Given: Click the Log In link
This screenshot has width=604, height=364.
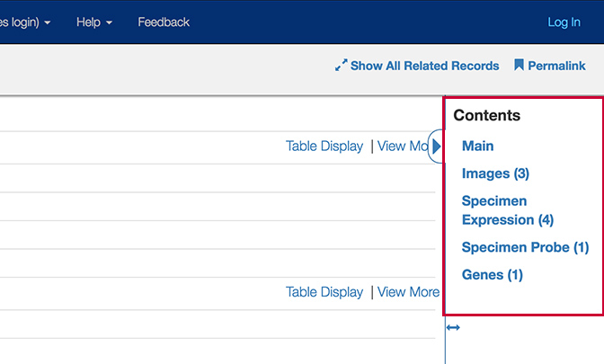Looking at the screenshot, I should (x=564, y=22).
